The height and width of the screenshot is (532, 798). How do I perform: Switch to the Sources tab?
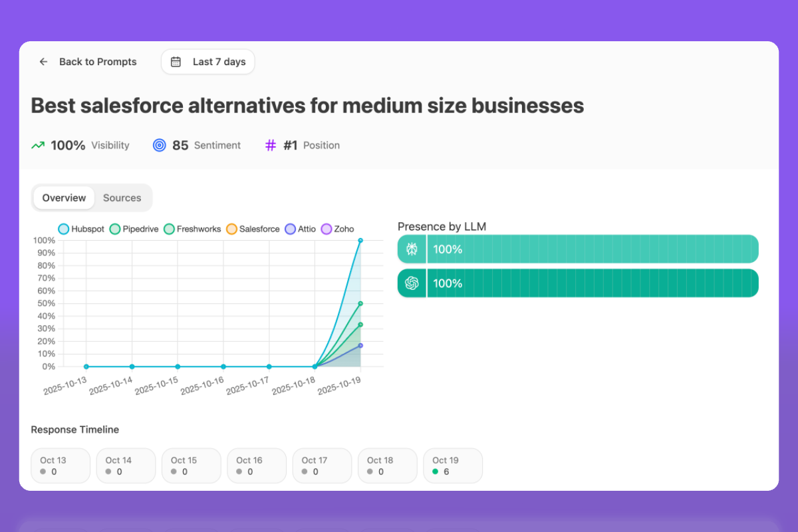tap(122, 198)
